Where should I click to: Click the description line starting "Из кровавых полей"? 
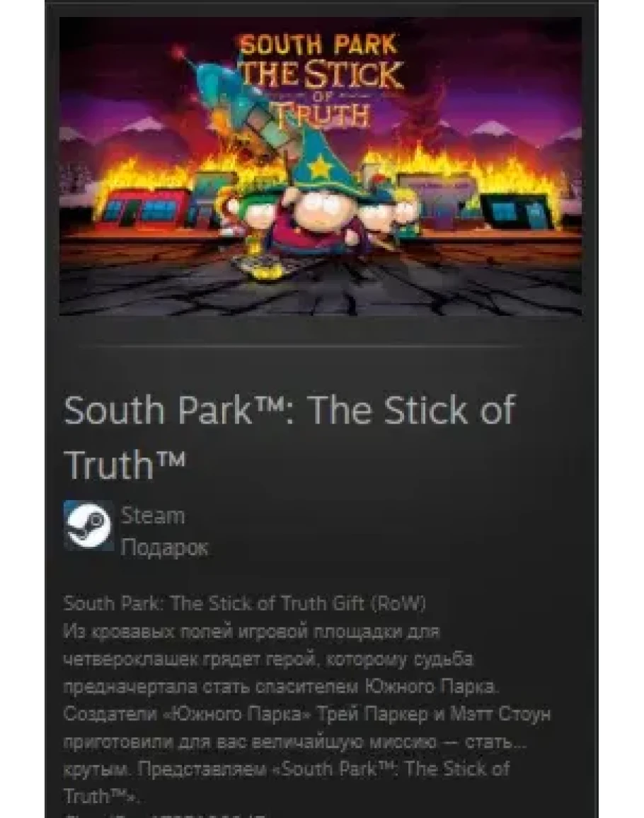251,632
